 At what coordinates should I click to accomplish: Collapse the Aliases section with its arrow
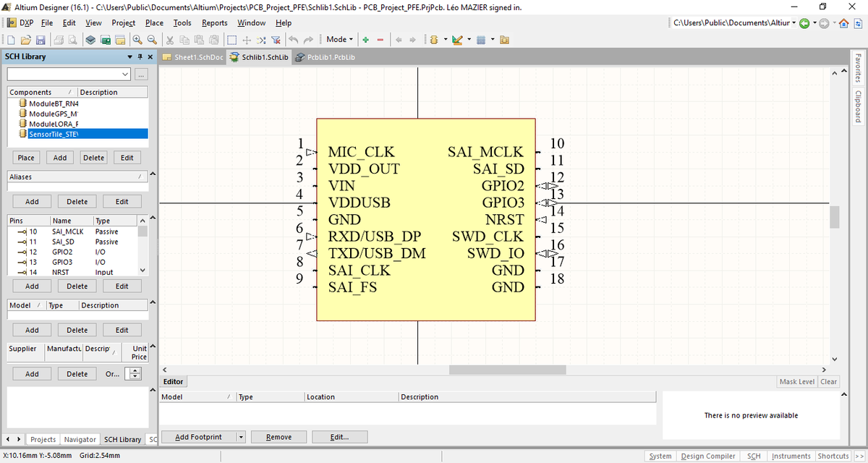coord(152,174)
